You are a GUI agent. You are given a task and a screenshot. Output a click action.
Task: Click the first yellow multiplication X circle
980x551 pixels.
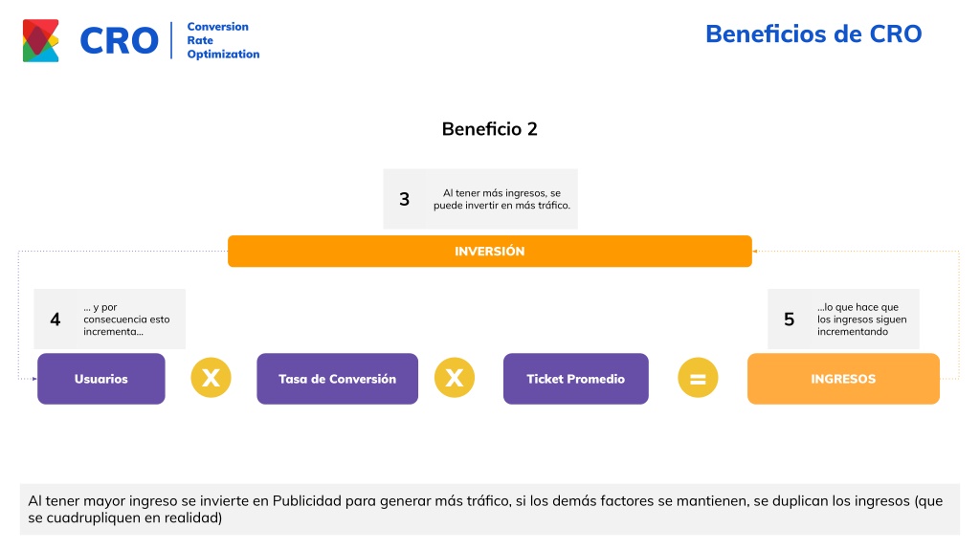tap(211, 378)
